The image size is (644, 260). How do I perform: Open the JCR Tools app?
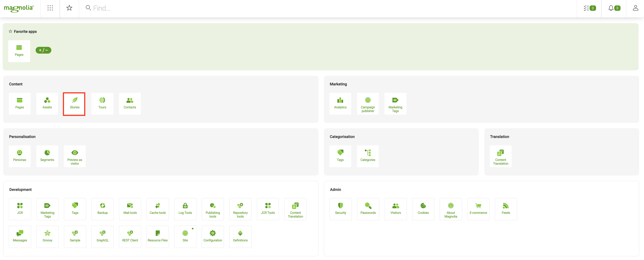(x=268, y=209)
